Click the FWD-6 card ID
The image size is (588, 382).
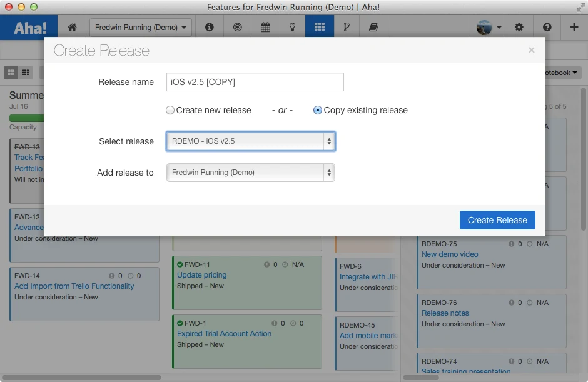point(350,266)
